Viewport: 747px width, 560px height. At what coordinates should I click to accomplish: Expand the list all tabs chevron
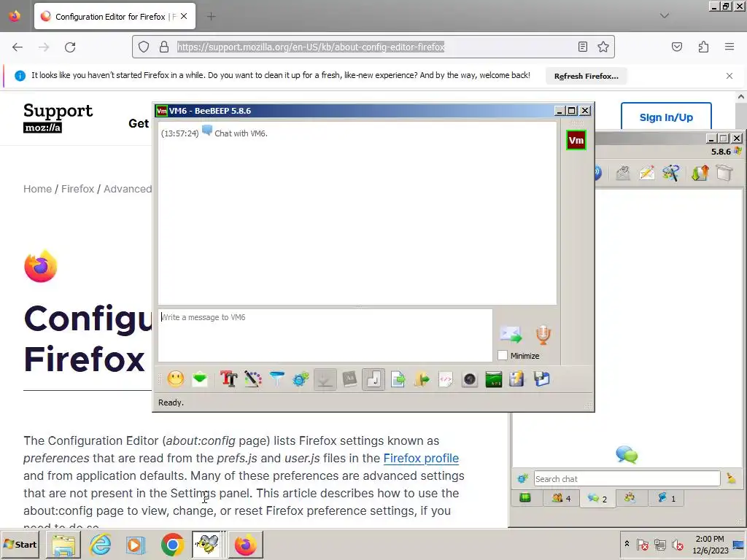[x=665, y=16]
